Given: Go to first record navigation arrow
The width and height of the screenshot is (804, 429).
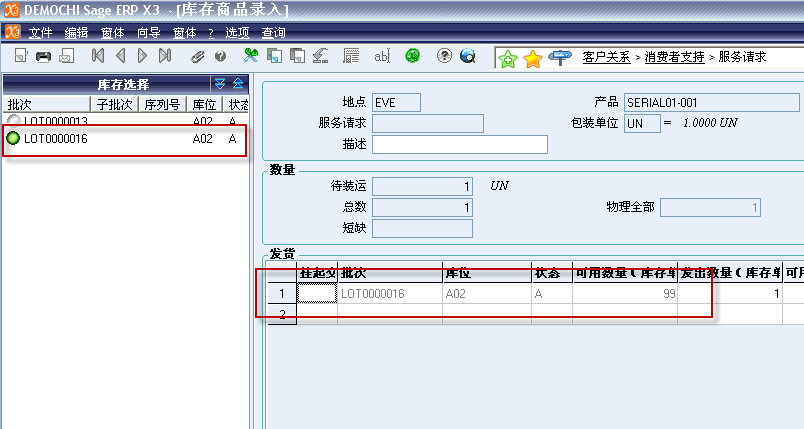Looking at the screenshot, I should [x=97, y=57].
